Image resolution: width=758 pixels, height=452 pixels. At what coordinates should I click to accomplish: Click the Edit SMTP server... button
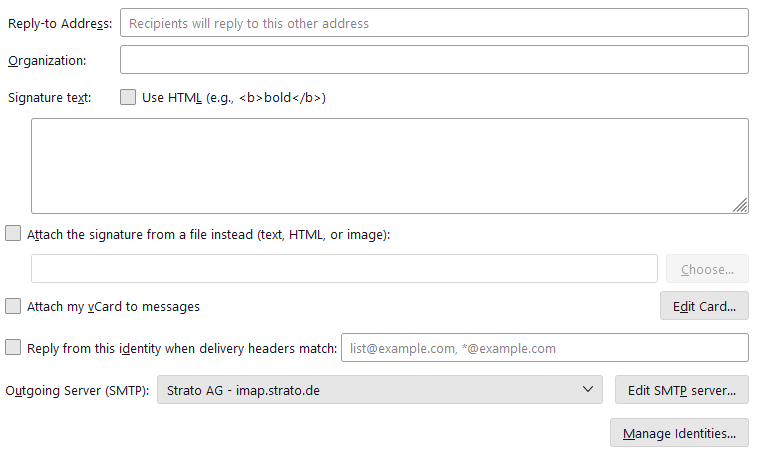click(x=681, y=390)
